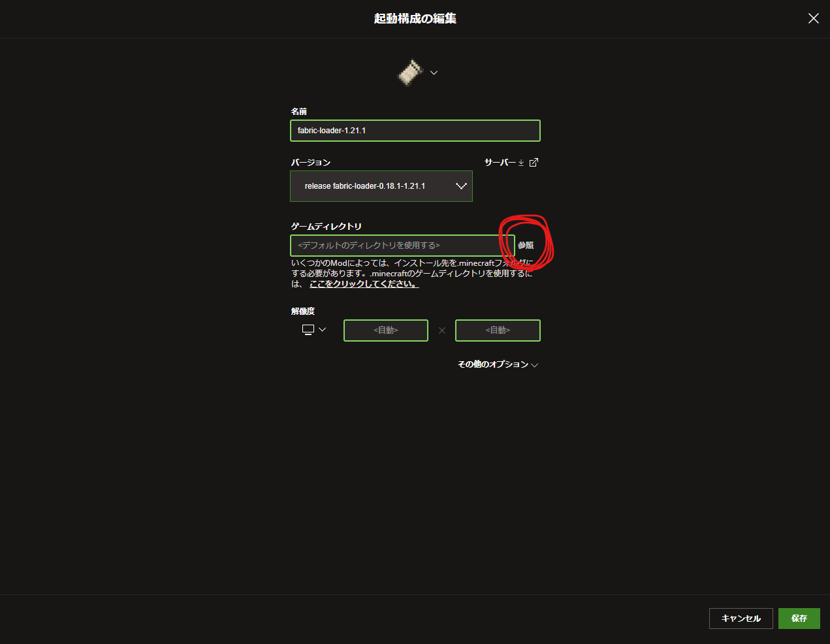Close the 起動構成の編集 dialog with X
This screenshot has width=830, height=644.
click(x=813, y=18)
